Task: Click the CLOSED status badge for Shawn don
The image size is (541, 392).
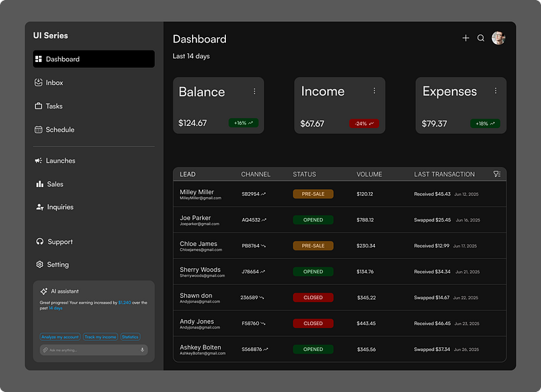Action: click(x=313, y=297)
